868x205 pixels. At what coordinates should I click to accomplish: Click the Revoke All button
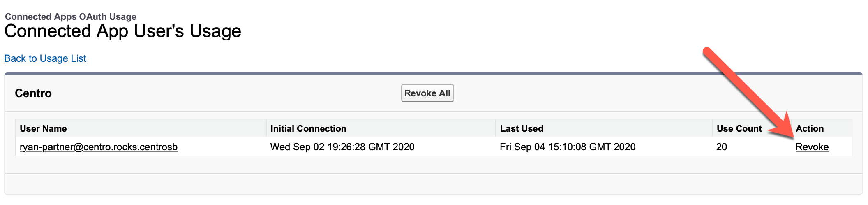pos(427,93)
